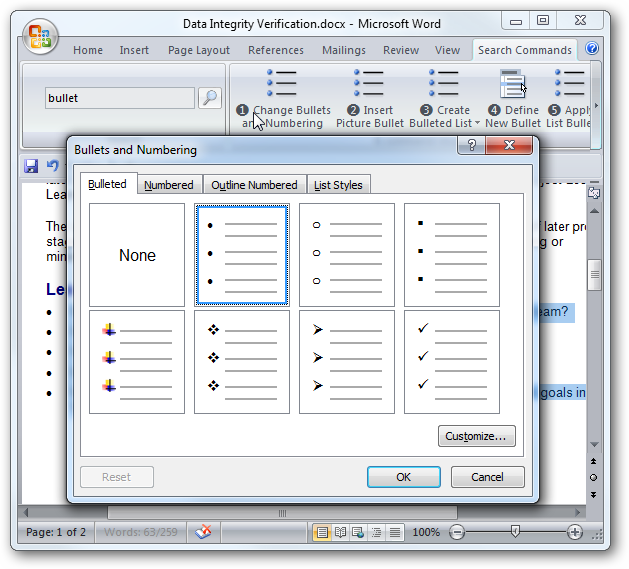Viewport: 629px width, 569px height.
Task: Select the arrowhead bullet style
Action: (x=347, y=362)
